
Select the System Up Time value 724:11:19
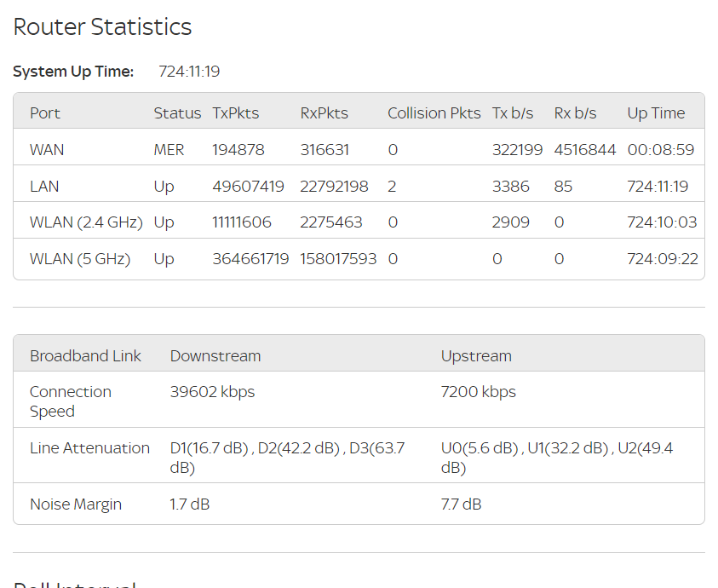pyautogui.click(x=189, y=72)
